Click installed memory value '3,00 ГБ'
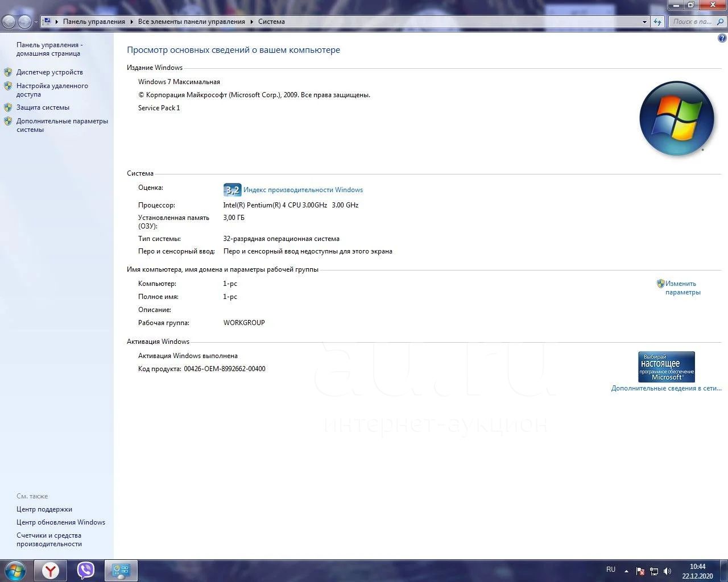The width and height of the screenshot is (728, 582). click(234, 218)
